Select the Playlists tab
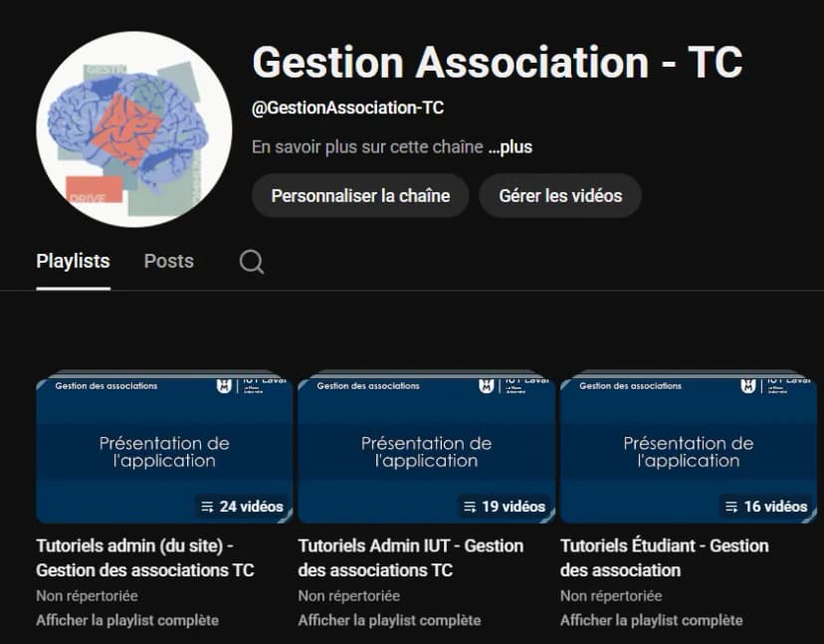The image size is (824, 644). tap(73, 261)
